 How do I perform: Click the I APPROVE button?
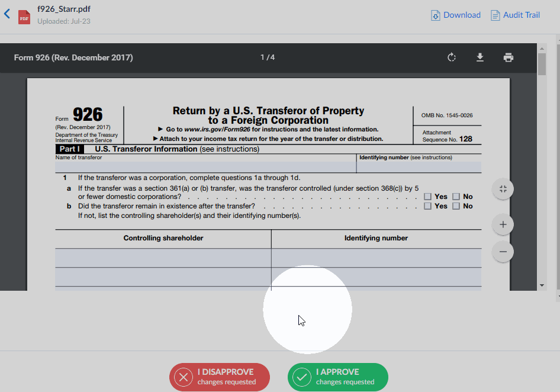(x=337, y=377)
